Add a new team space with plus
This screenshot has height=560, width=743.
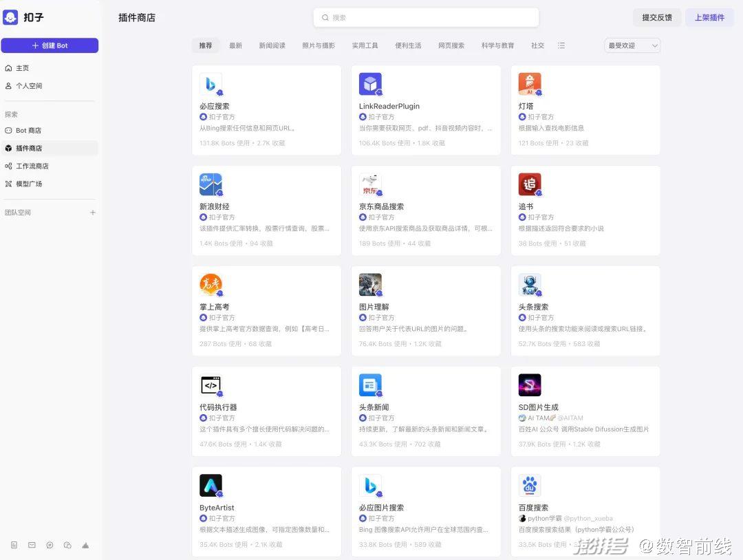click(93, 213)
